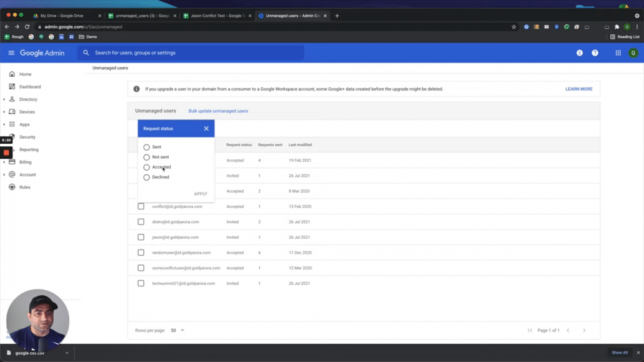Check the techsummit21@id.goldyarora.com row checkbox
This screenshot has height=362, width=644.
[x=141, y=283]
